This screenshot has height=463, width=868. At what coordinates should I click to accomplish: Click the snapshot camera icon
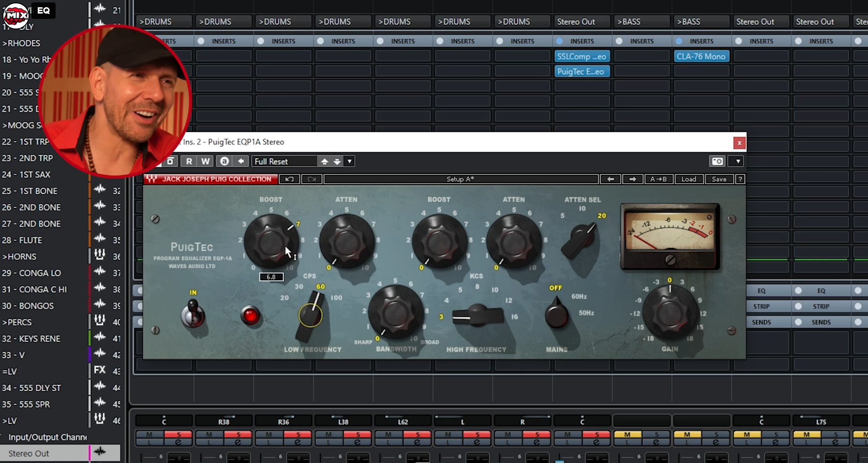[718, 161]
